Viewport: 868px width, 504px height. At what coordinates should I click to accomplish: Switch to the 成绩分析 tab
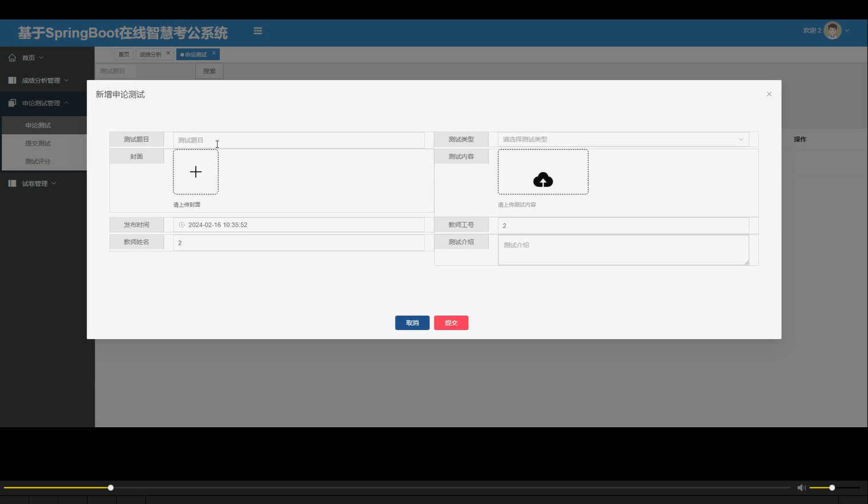150,53
